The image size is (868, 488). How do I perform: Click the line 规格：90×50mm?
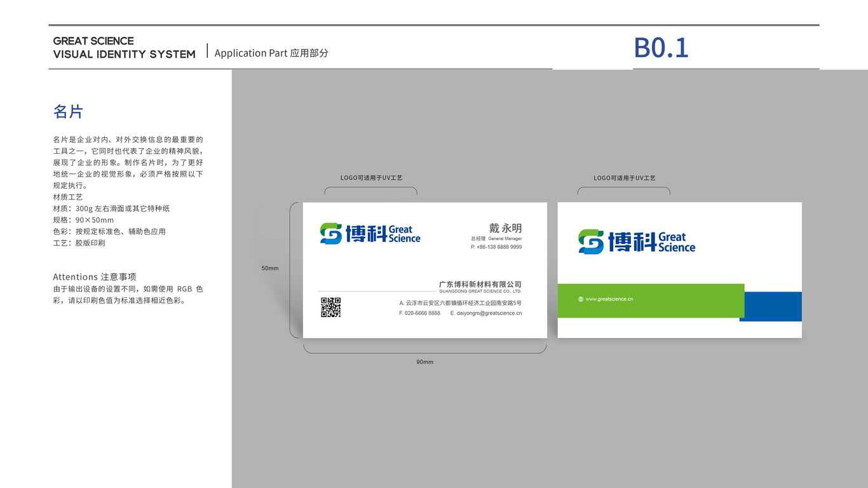[84, 220]
